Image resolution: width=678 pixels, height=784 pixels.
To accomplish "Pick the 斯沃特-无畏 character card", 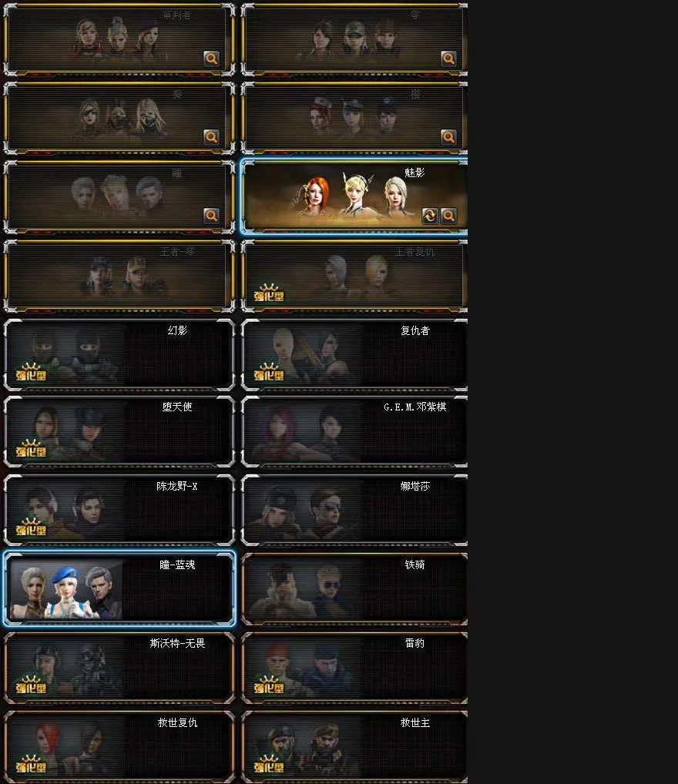I will [119, 668].
